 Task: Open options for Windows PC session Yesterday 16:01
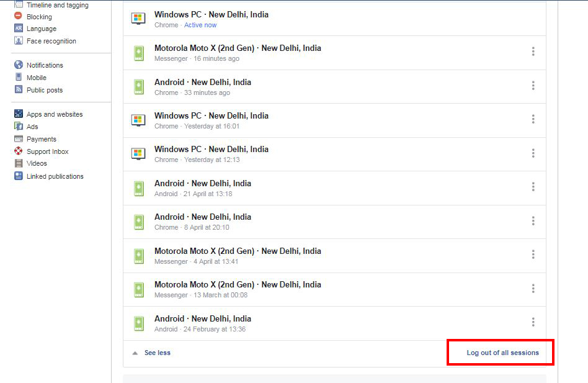click(x=533, y=119)
